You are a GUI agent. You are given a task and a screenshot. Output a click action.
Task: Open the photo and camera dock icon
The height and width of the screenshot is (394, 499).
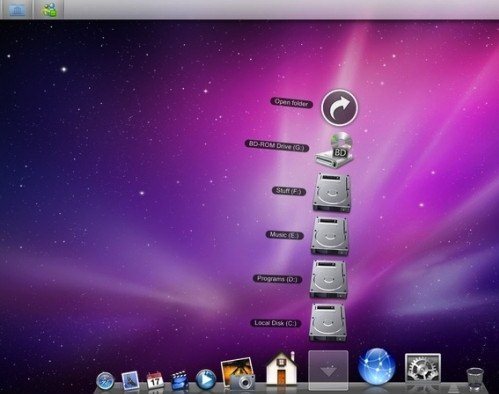238,373
